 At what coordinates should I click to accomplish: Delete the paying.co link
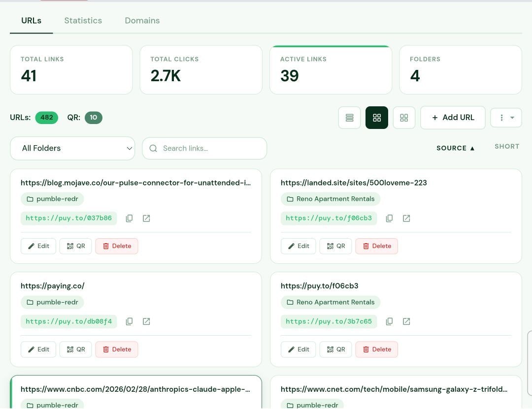tap(117, 349)
